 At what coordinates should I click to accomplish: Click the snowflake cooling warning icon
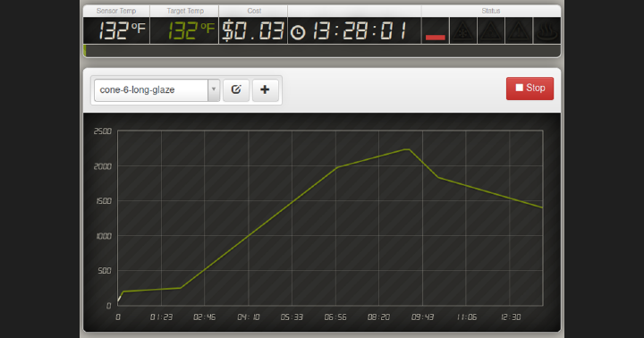coord(463,30)
